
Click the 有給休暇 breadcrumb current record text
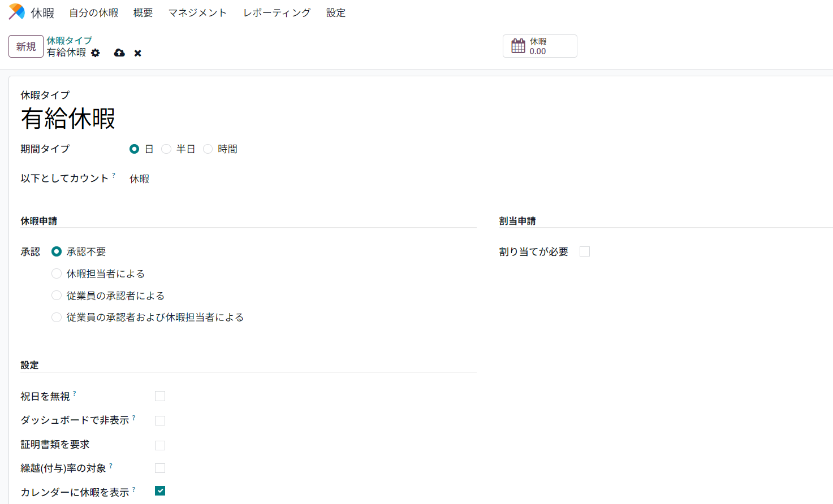coord(67,53)
